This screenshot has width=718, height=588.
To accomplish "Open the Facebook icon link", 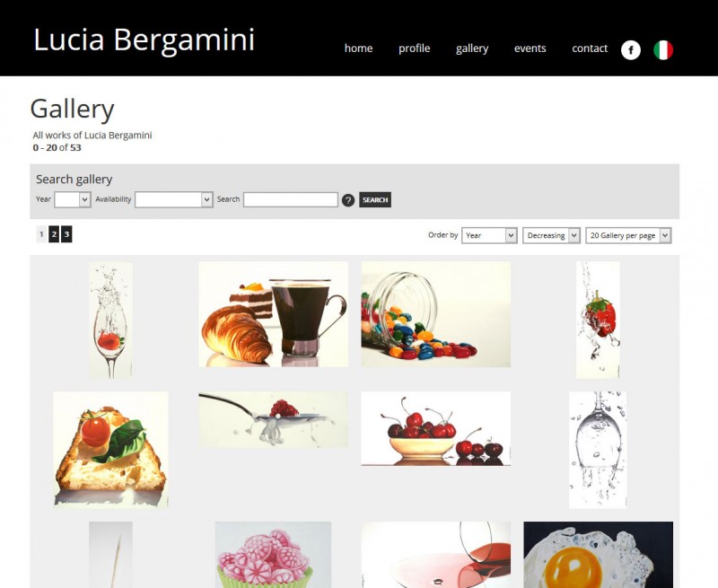I will tap(631, 50).
